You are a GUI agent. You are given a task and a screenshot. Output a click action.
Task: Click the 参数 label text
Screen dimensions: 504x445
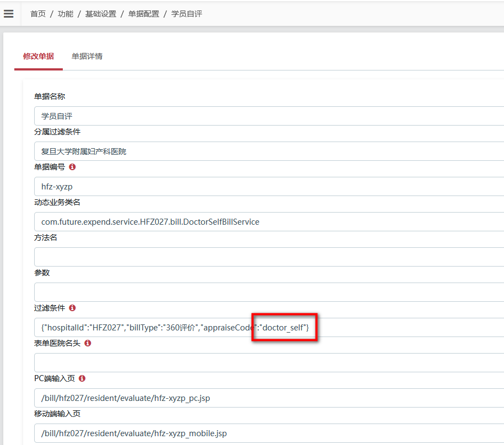pos(42,273)
